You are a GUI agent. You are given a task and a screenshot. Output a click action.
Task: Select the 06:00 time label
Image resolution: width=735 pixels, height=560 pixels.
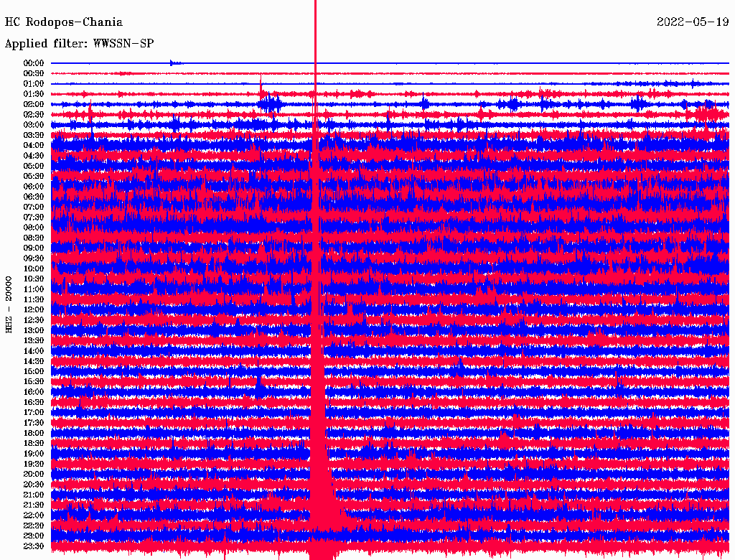point(34,186)
